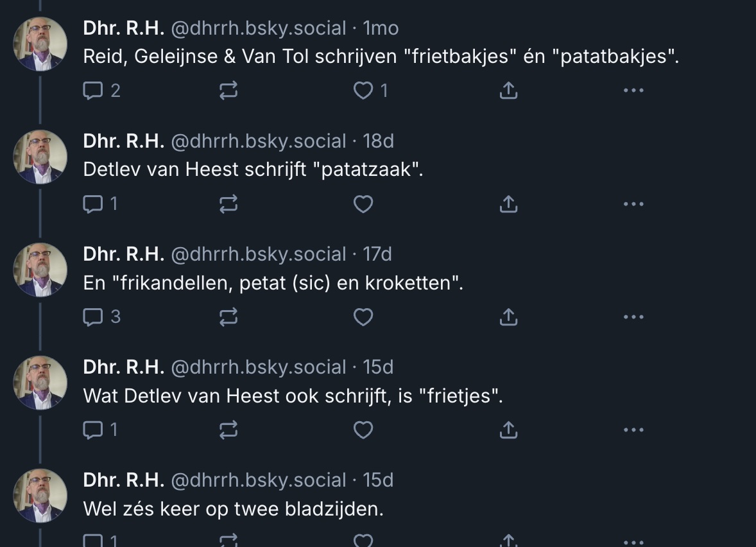The height and width of the screenshot is (547, 756).
Task: Repost the "patatzaak" post
Action: 228,204
